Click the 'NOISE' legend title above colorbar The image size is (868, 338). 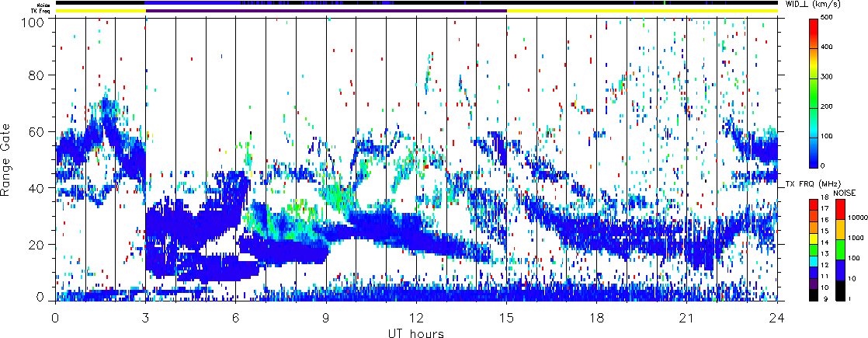844,192
